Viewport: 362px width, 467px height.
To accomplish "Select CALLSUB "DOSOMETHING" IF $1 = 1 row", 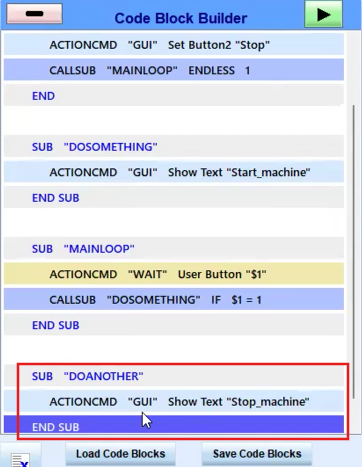I will (x=174, y=300).
